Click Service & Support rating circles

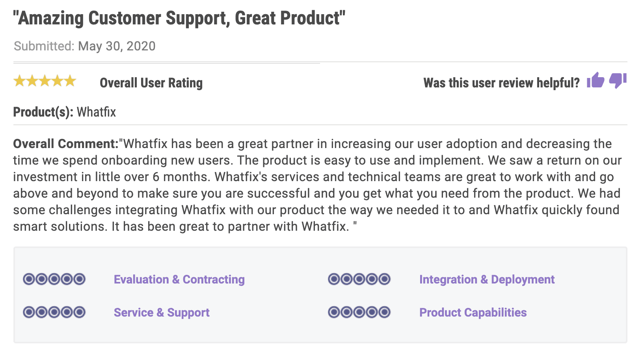click(x=54, y=312)
